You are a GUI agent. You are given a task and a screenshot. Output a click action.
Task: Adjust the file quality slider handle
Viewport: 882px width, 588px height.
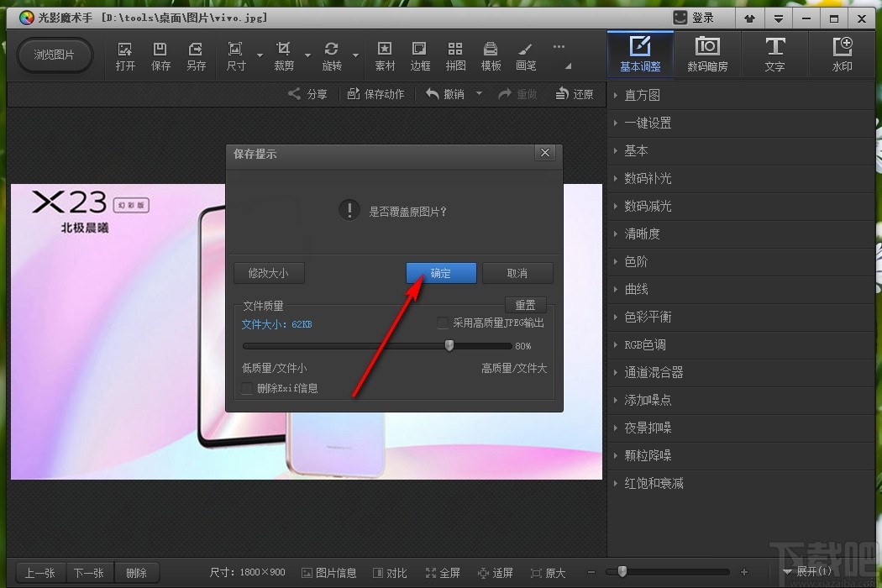(x=449, y=345)
